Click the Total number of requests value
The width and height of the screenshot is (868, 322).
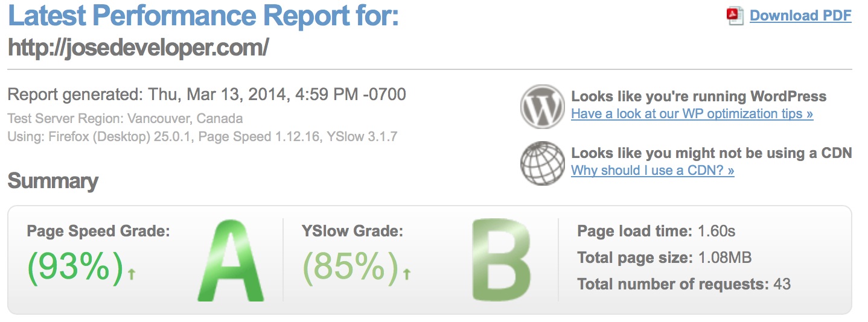pyautogui.click(x=782, y=284)
